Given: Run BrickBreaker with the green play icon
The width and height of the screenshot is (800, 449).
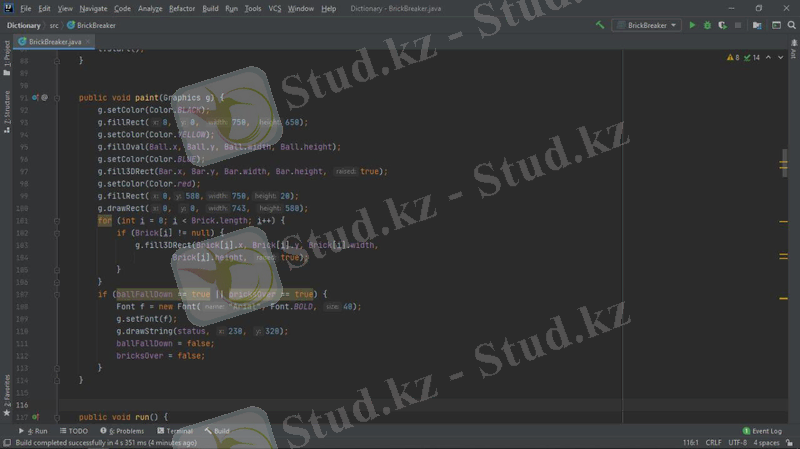Looking at the screenshot, I should click(692, 25).
